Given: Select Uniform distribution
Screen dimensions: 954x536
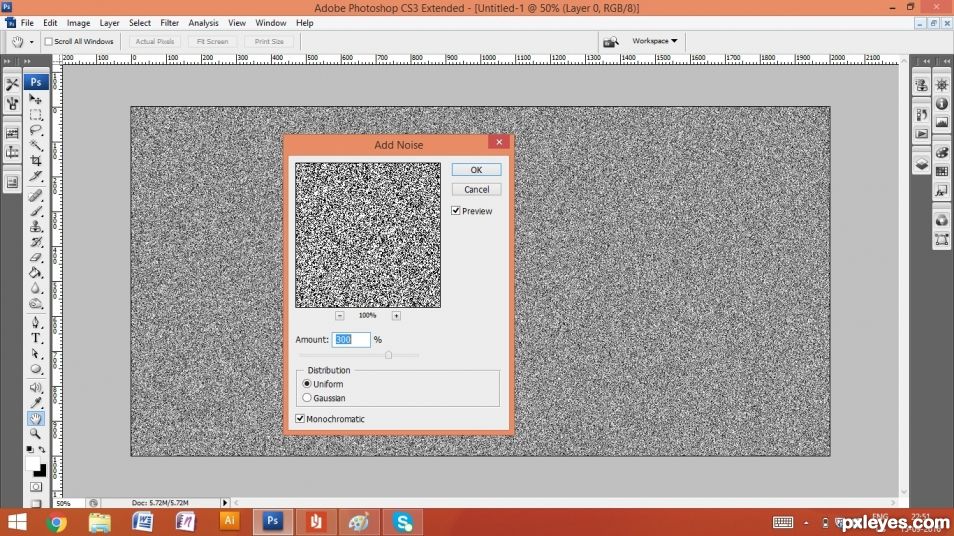Looking at the screenshot, I should tap(307, 384).
